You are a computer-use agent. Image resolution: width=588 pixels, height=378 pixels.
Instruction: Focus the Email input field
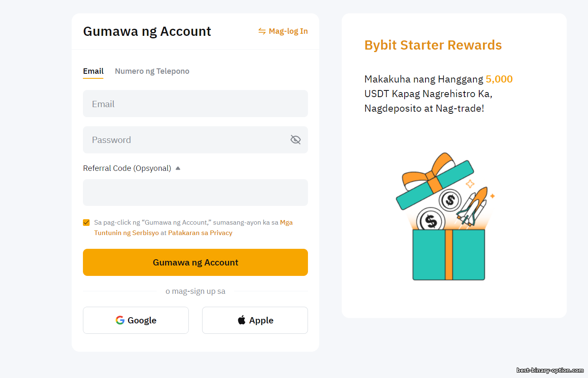(195, 104)
